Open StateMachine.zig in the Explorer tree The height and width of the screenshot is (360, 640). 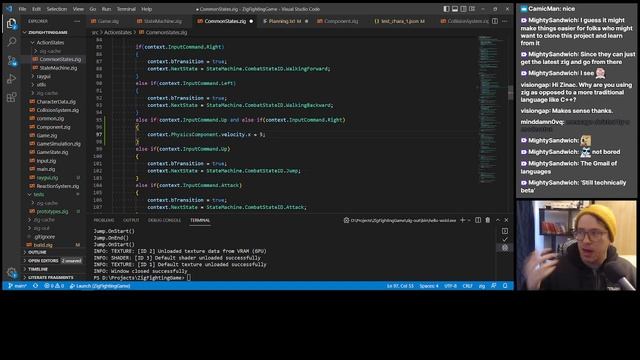[58, 68]
